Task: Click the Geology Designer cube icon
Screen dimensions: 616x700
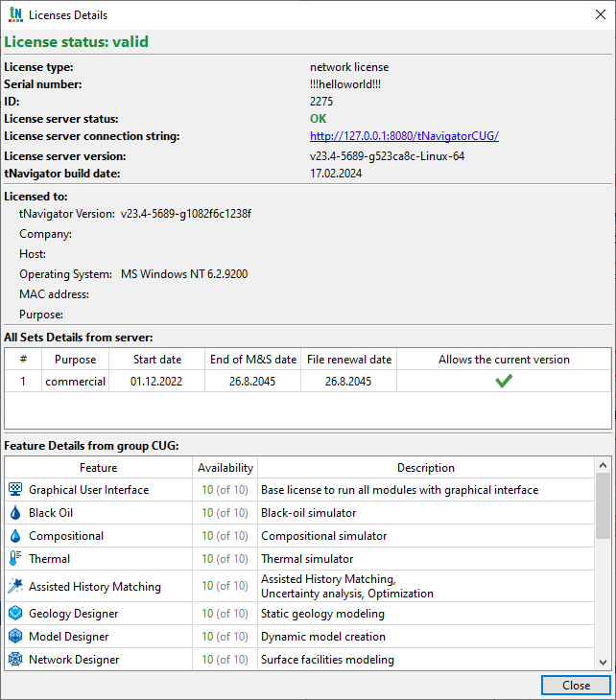Action: click(15, 613)
